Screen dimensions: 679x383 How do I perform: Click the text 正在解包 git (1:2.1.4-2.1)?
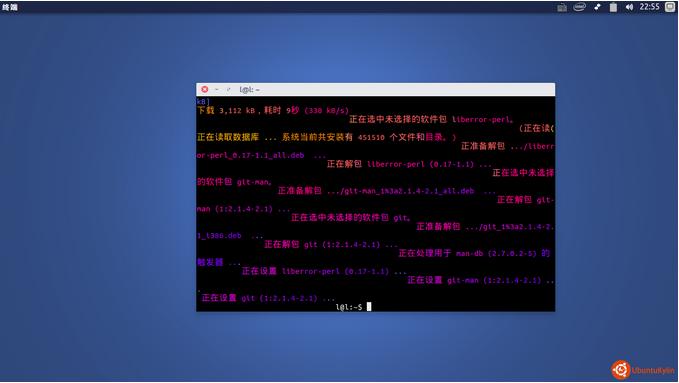(331, 245)
